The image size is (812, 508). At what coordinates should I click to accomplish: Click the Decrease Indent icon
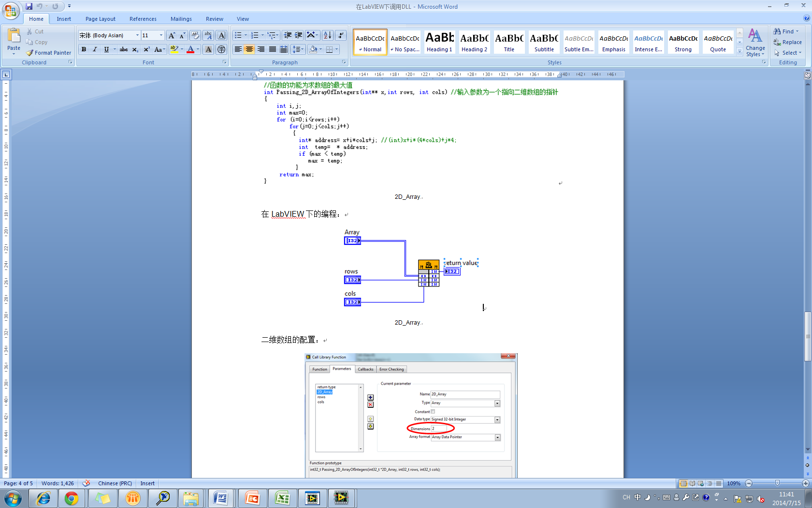tap(288, 35)
